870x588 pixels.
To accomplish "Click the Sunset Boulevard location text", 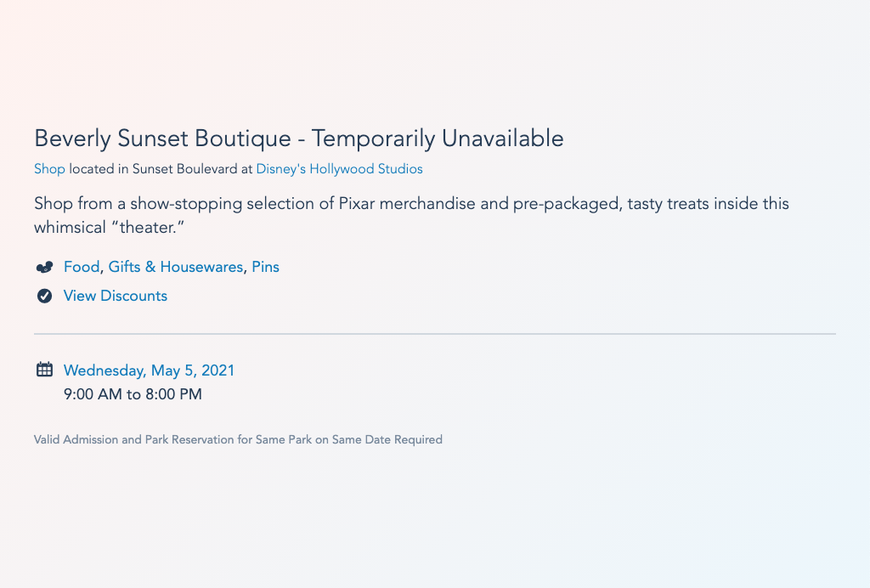I will [186, 169].
